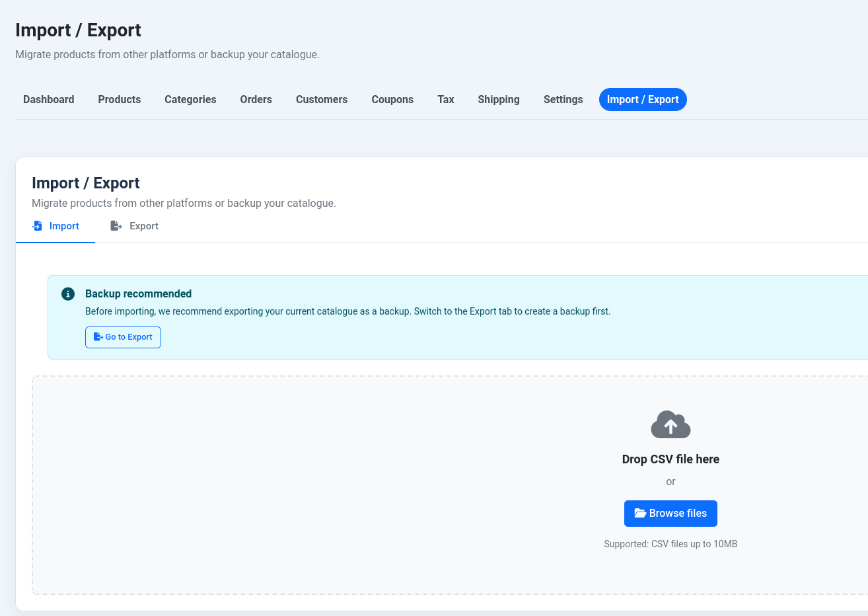The width and height of the screenshot is (868, 616).
Task: Open Shipping settings tab
Action: tap(499, 100)
